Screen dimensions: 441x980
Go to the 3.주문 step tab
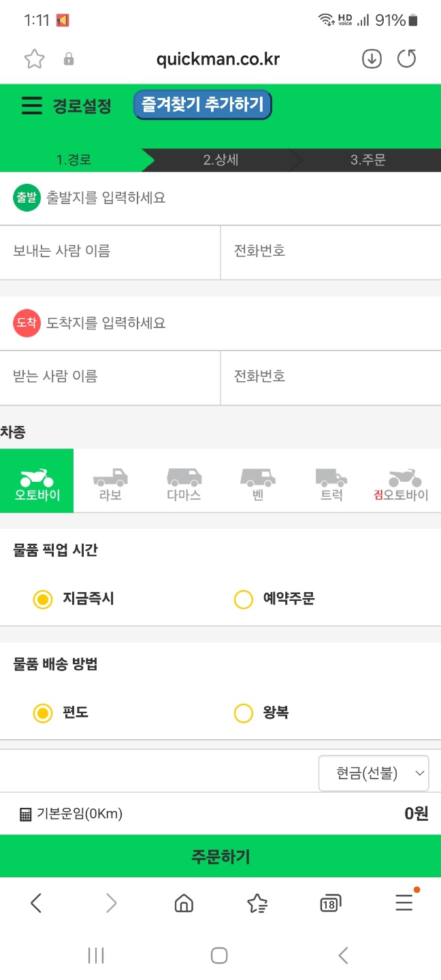pos(367,160)
